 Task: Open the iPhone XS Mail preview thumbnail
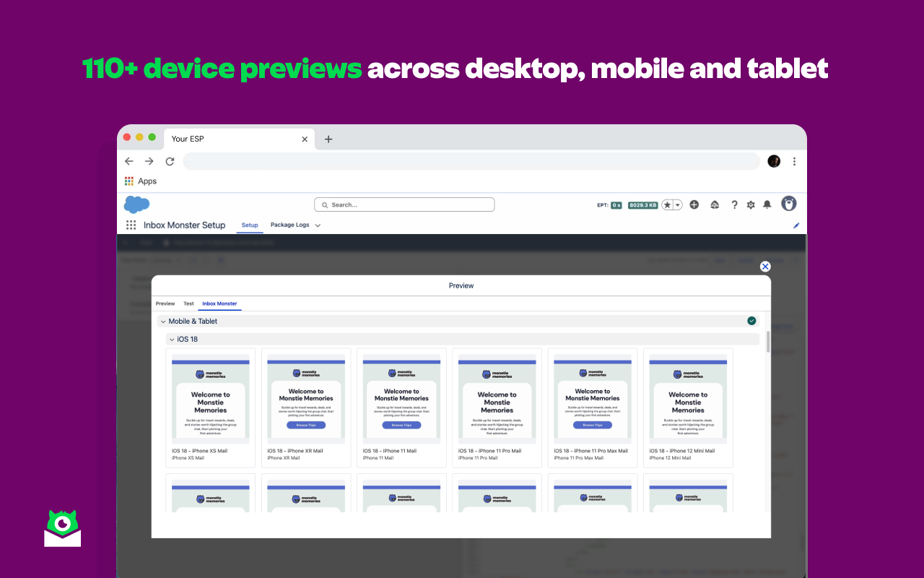pyautogui.click(x=211, y=400)
